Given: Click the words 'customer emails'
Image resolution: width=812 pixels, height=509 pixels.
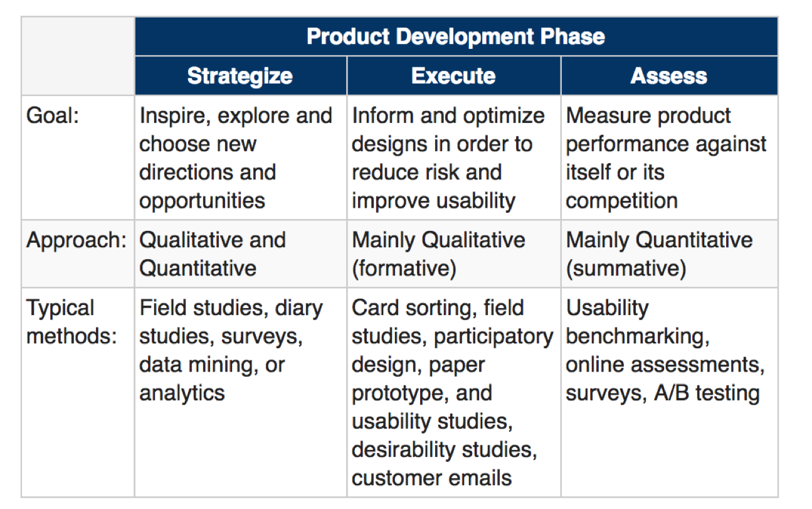Looking at the screenshot, I should 431,478.
